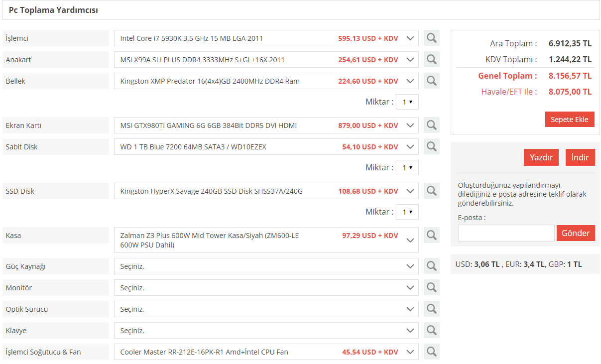The width and height of the screenshot is (601, 364).
Task: Open the Güç Kaynağı Seçiniz dropdown
Action: (x=266, y=266)
